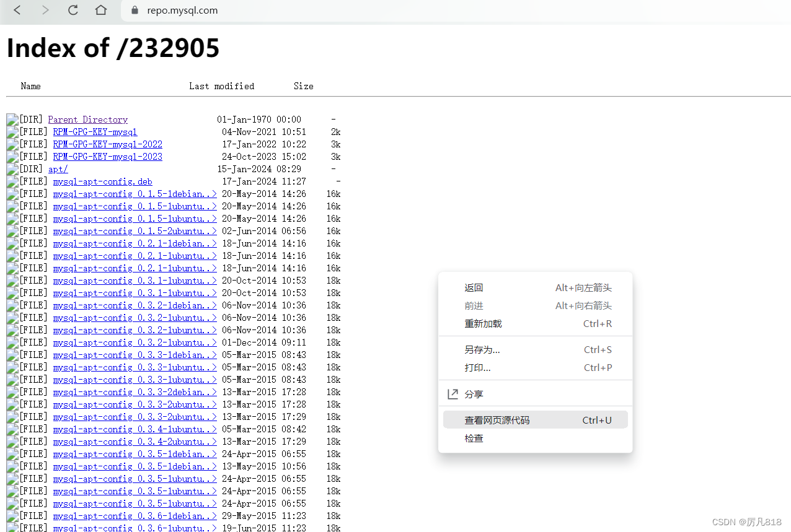Screen dimensions: 791x532
Task: Sort listing by the Name column header
Action: [30, 86]
